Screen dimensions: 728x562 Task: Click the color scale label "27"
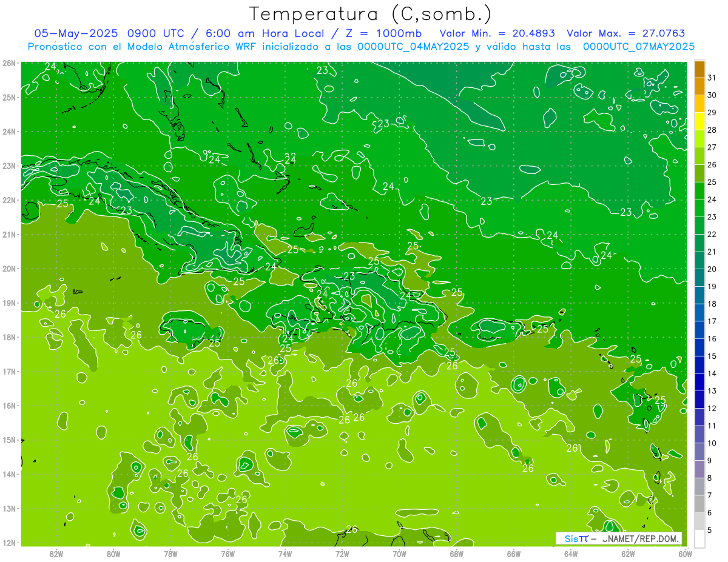[712, 147]
